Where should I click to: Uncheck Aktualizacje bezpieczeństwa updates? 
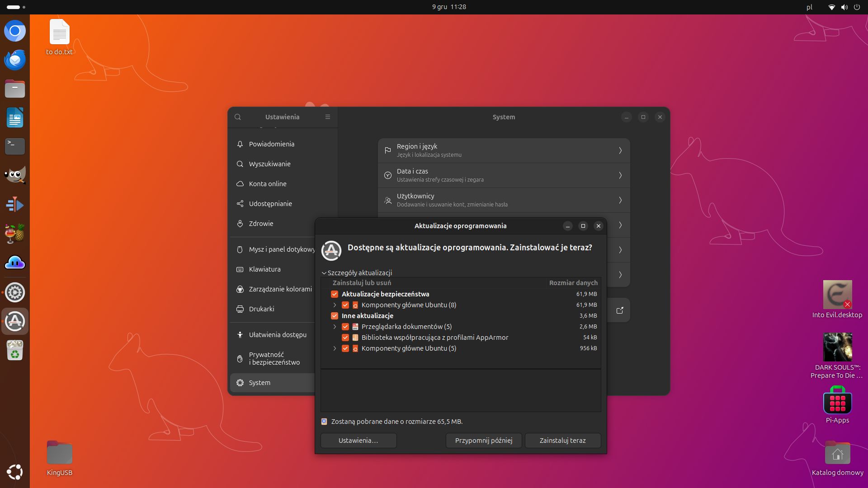335,294
